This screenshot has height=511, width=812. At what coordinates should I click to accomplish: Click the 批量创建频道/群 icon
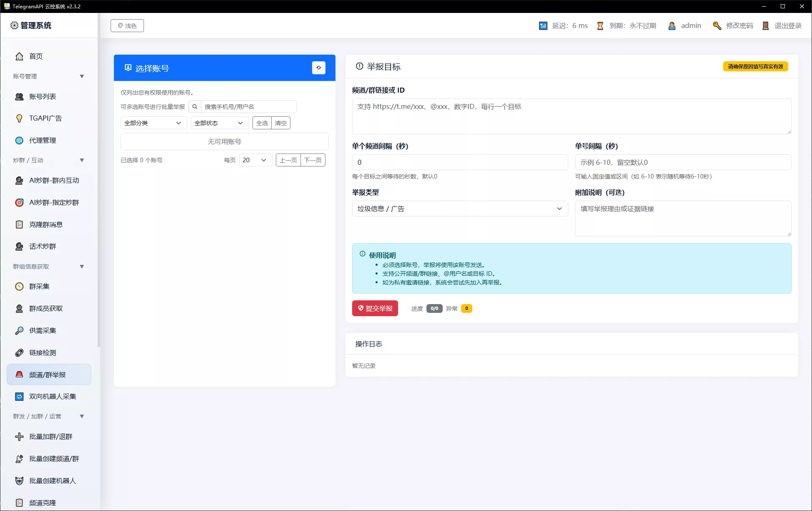point(19,459)
